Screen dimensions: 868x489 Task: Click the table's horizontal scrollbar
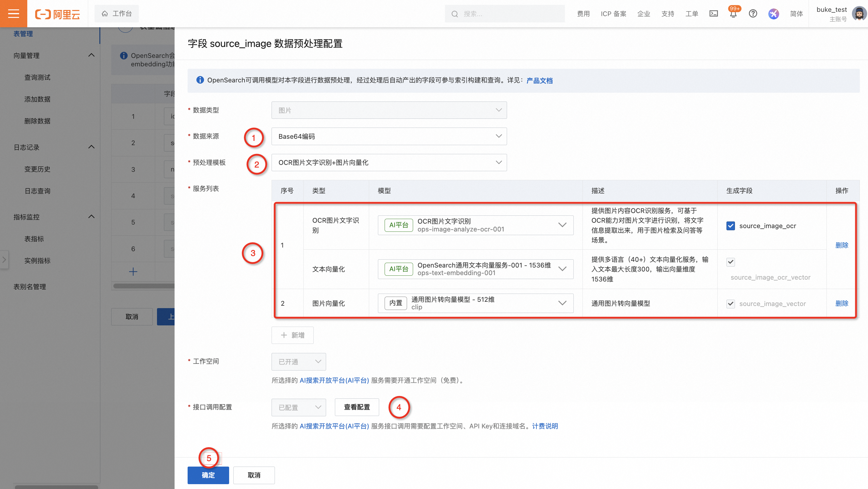144,286
